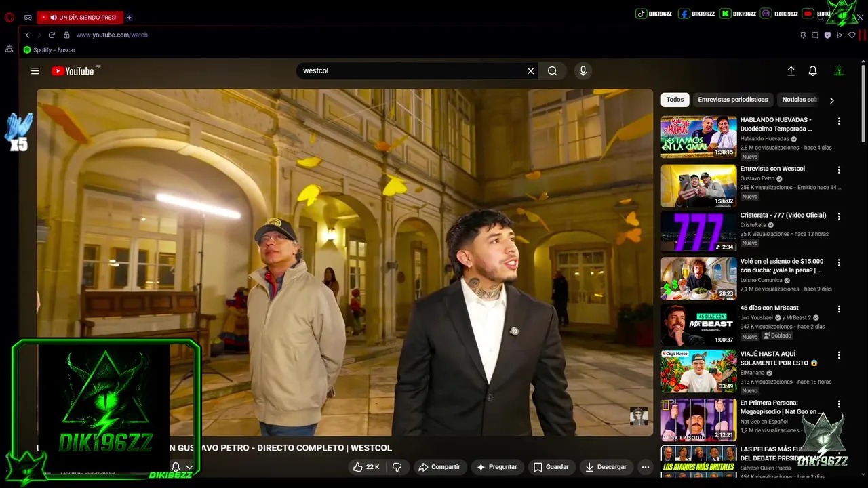Open options for Entrevista con Westcol
Viewport: 868px width, 488px height.
tap(839, 170)
